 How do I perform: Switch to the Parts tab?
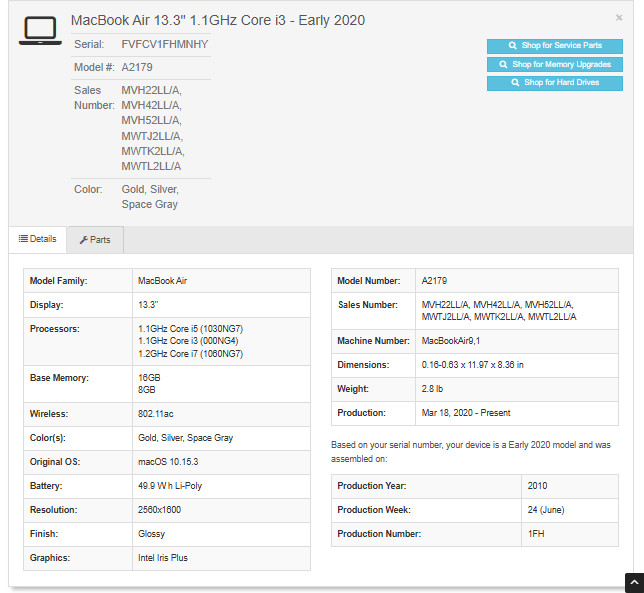(x=95, y=240)
